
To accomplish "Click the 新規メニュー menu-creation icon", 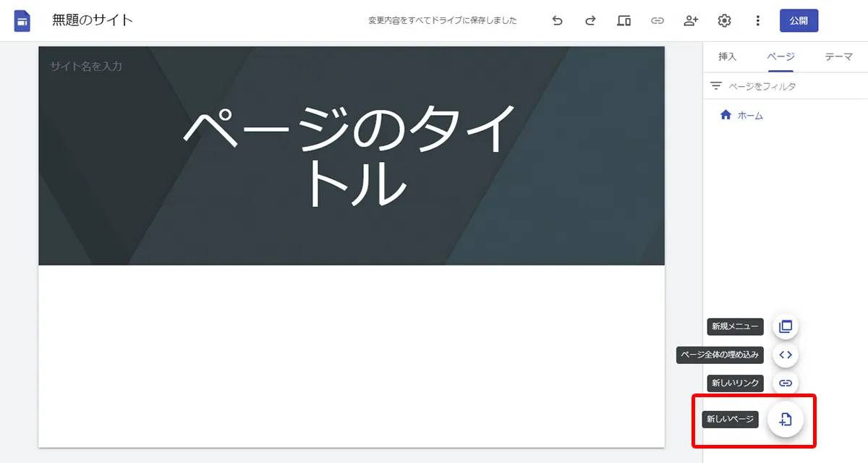I will [786, 326].
